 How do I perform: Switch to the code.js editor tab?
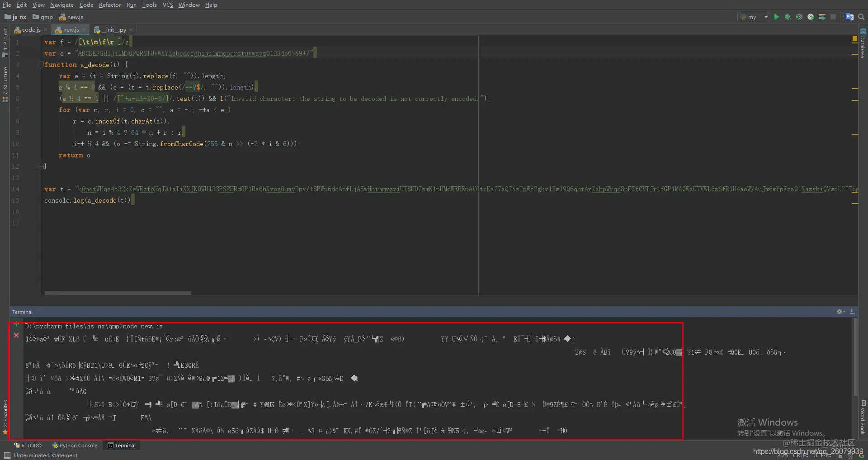pos(31,30)
